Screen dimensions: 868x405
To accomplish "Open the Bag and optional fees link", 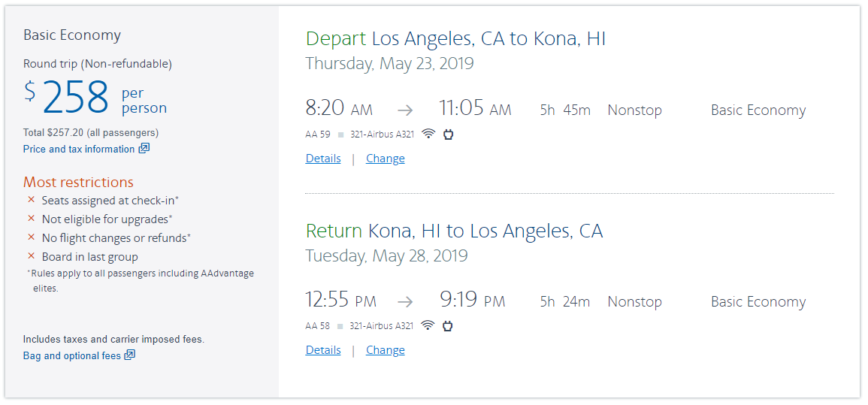I will pos(72,355).
